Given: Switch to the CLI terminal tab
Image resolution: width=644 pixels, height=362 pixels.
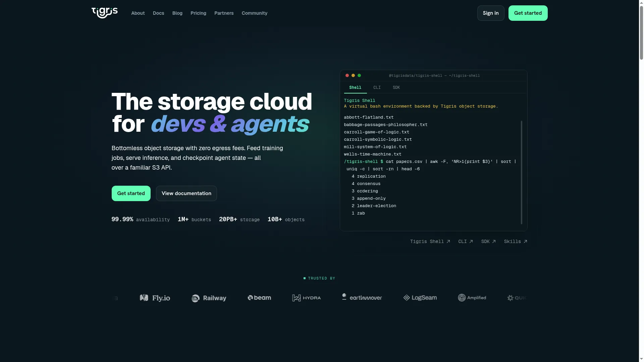Looking at the screenshot, I should pyautogui.click(x=377, y=87).
